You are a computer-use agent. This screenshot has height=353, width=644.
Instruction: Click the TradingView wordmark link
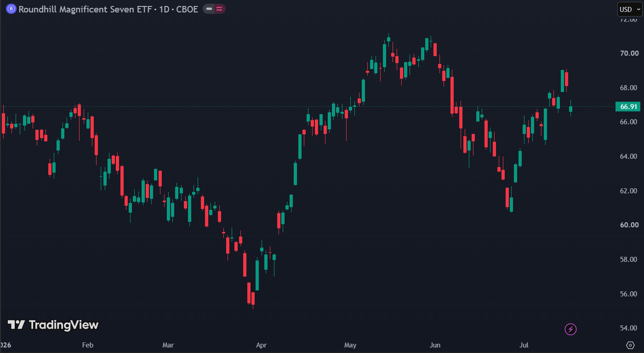[64, 325]
